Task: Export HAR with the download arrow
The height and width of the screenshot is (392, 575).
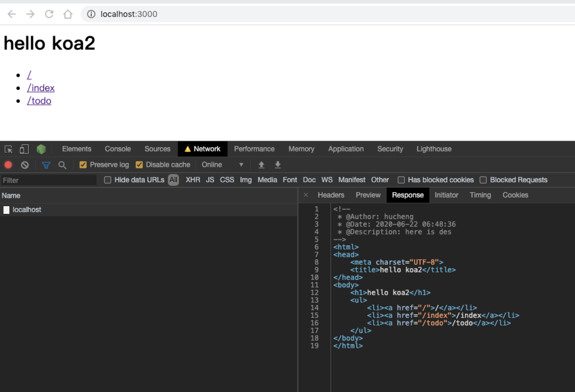Action: pos(278,165)
